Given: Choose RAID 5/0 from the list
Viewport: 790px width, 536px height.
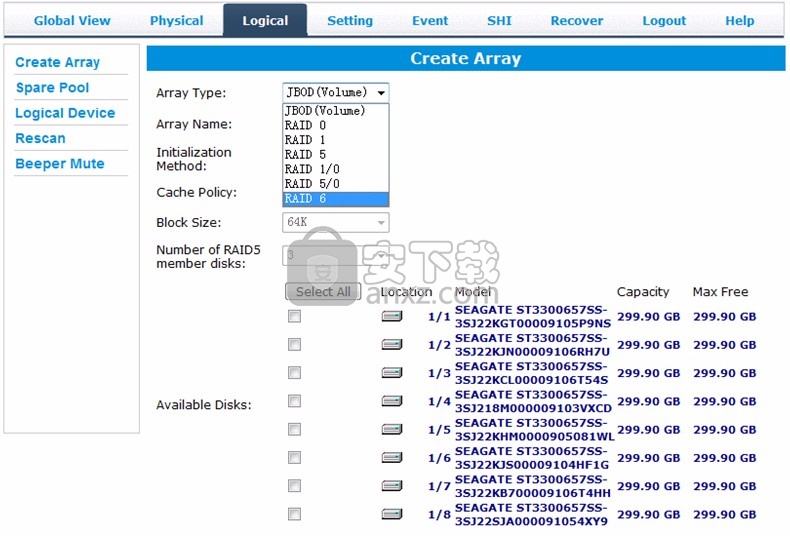Looking at the screenshot, I should click(336, 184).
